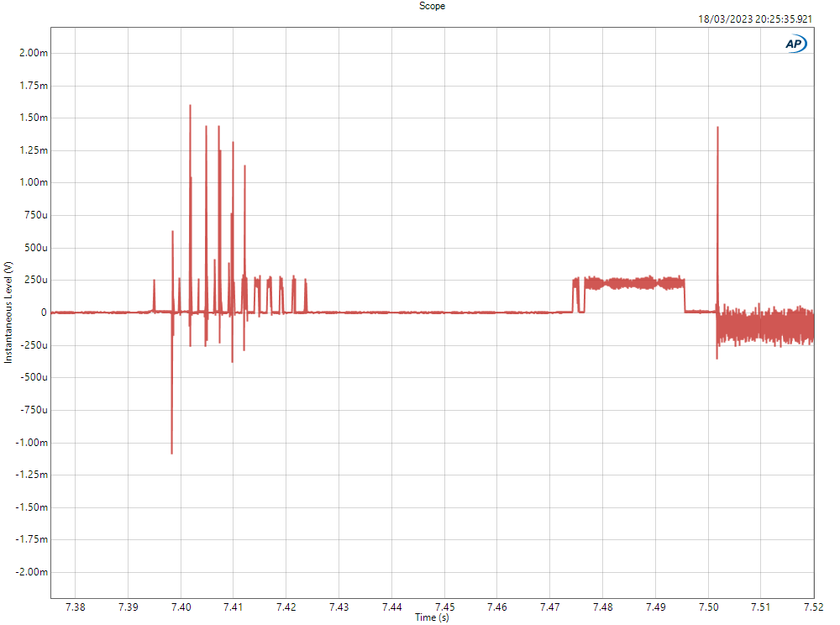The height and width of the screenshot is (625, 840).
Task: Click the noisy trace segment near 7.51 s
Action: 760,325
